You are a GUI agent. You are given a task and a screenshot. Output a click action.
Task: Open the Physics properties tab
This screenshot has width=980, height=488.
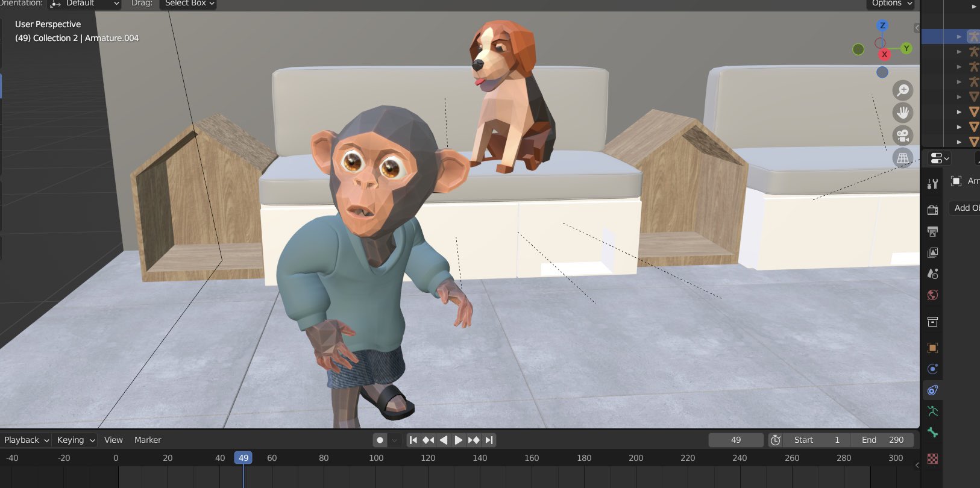click(x=932, y=369)
